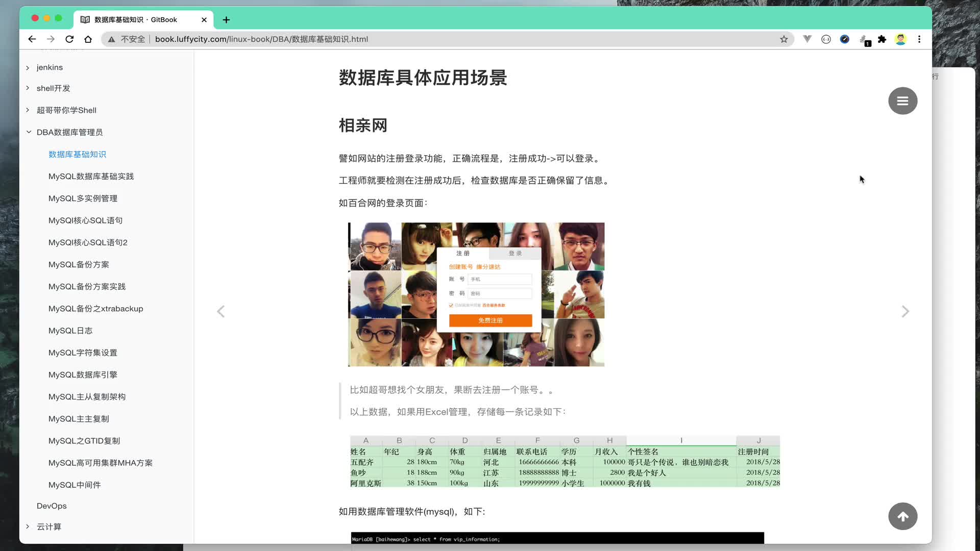Open the Chrome profile avatar
Viewport: 980px width, 551px height.
click(900, 39)
